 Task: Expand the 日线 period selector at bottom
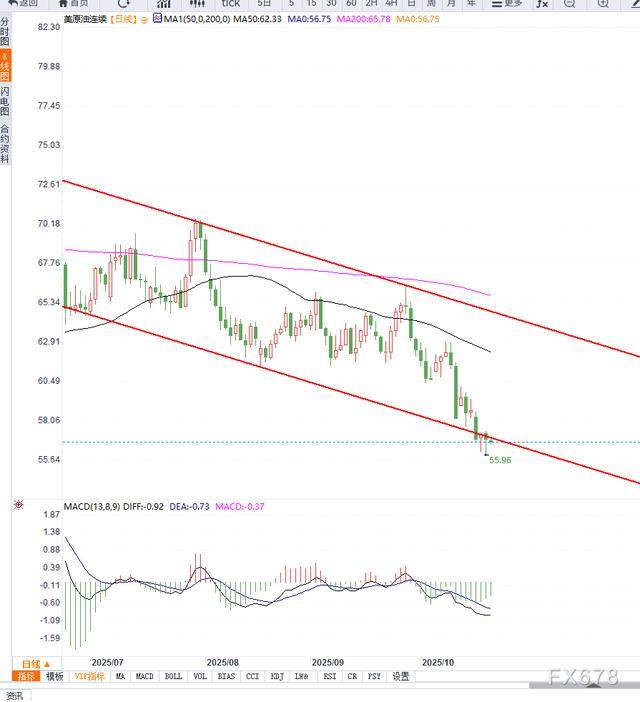point(33,663)
